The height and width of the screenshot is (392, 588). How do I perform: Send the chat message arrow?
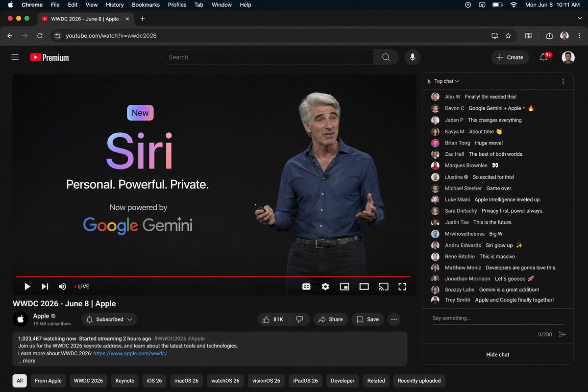[x=562, y=334]
